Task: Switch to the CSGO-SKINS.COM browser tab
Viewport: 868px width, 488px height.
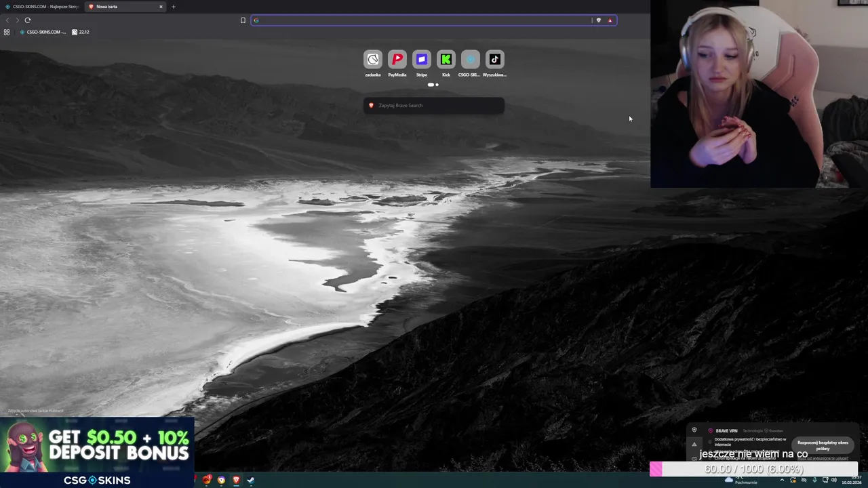Action: (x=41, y=7)
